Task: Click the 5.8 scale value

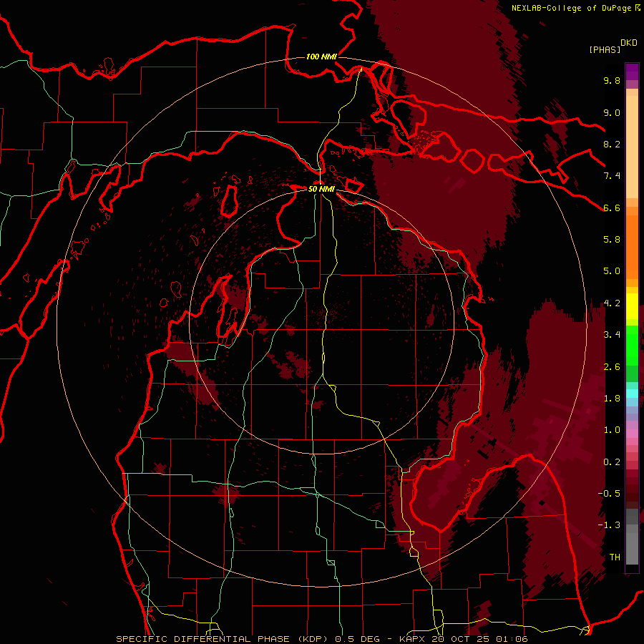Action: [612, 240]
